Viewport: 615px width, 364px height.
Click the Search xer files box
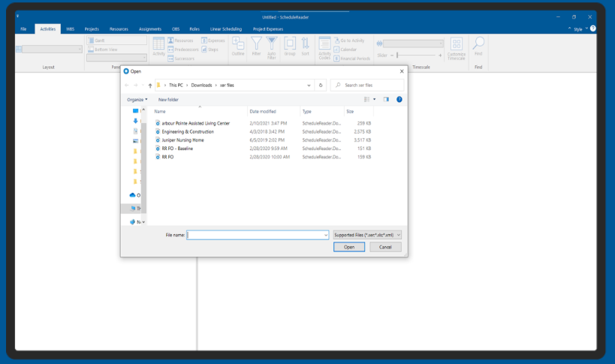(x=366, y=85)
